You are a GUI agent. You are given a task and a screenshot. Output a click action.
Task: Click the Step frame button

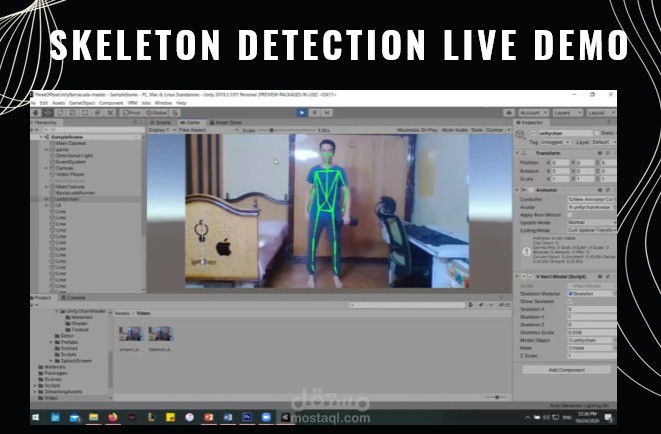click(x=327, y=113)
